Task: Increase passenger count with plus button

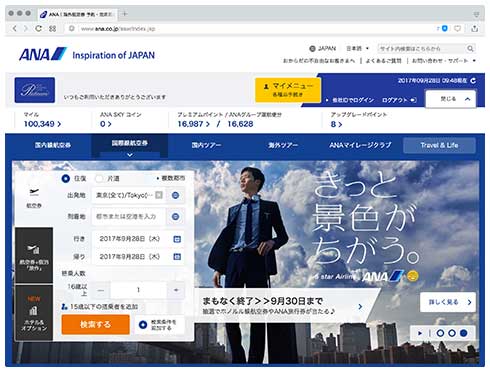Action: (176, 290)
